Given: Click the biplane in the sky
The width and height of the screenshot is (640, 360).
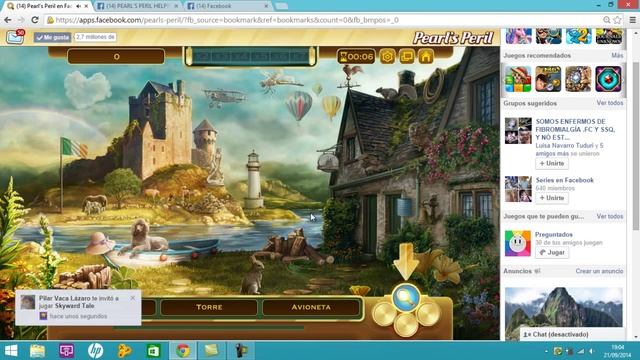Looking at the screenshot, I should [x=224, y=97].
